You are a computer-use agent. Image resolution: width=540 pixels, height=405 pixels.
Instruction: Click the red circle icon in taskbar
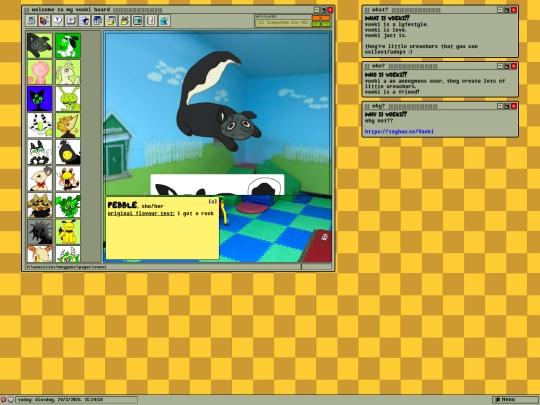click(x=4, y=399)
